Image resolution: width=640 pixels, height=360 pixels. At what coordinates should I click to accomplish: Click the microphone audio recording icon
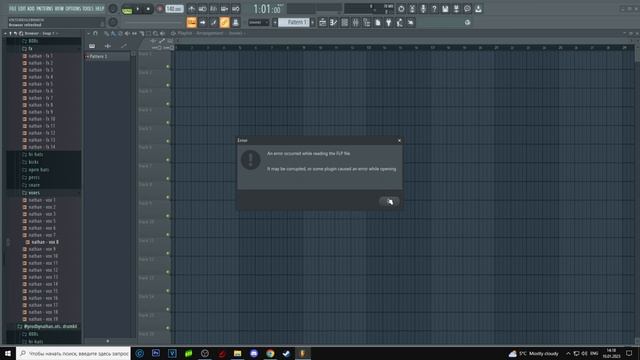[423, 9]
